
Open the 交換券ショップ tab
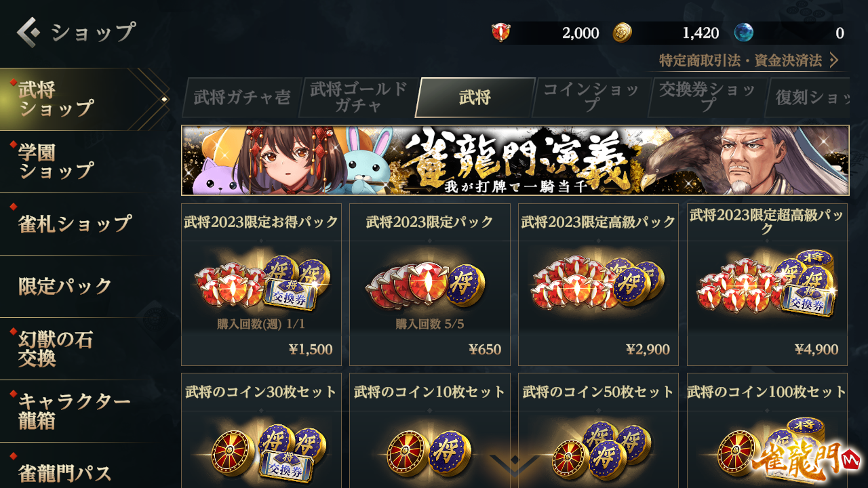pyautogui.click(x=707, y=98)
